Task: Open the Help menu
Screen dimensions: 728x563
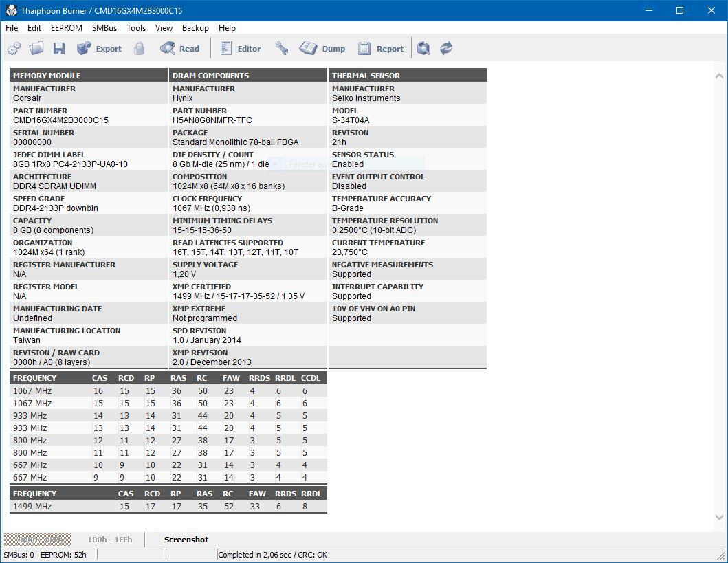Action: [x=227, y=28]
